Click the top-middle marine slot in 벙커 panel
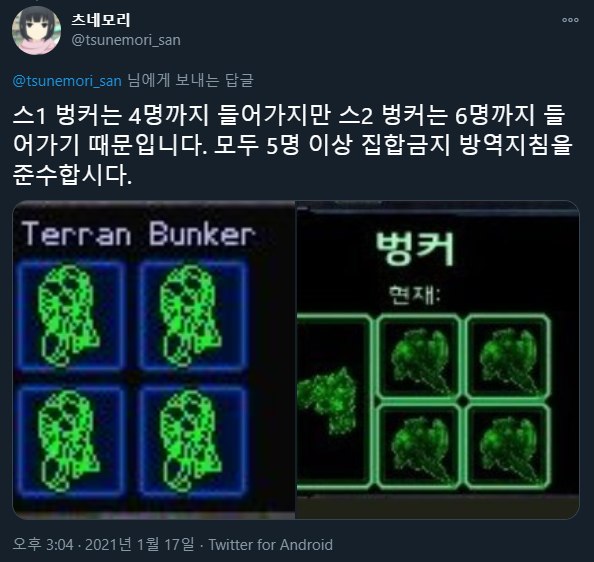The image size is (594, 562). tap(418, 356)
